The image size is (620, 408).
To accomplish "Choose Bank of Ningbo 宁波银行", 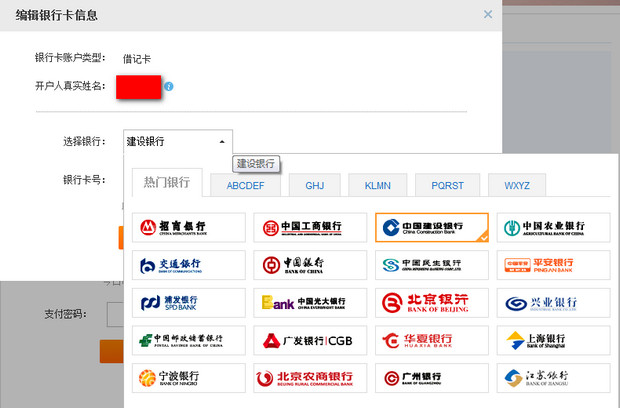I will coord(189,378).
